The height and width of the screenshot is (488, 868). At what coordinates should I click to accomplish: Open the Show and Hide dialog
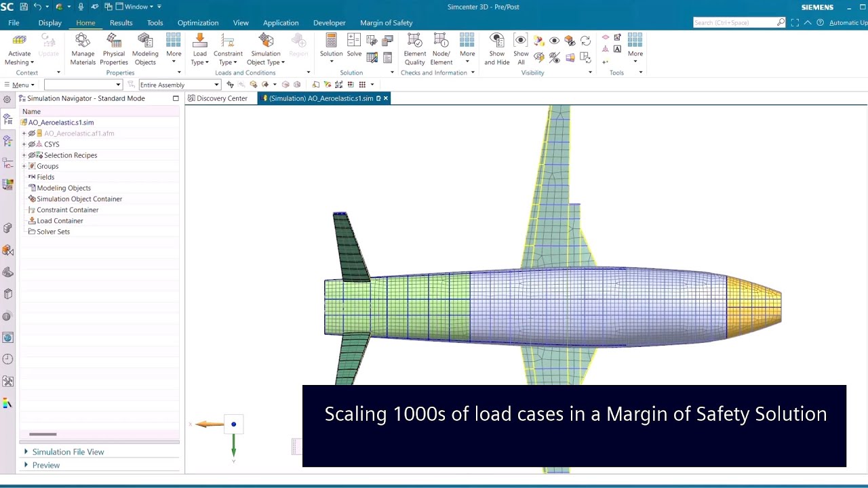(x=497, y=49)
